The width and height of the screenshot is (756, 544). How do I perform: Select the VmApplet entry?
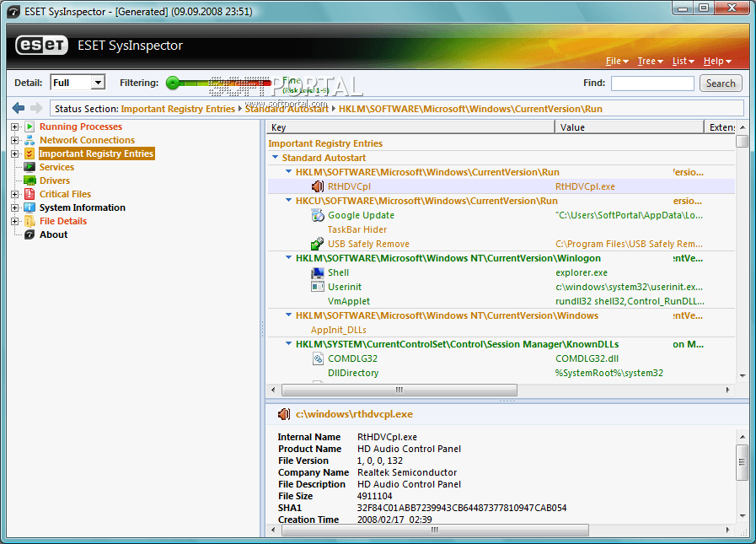[349, 301]
